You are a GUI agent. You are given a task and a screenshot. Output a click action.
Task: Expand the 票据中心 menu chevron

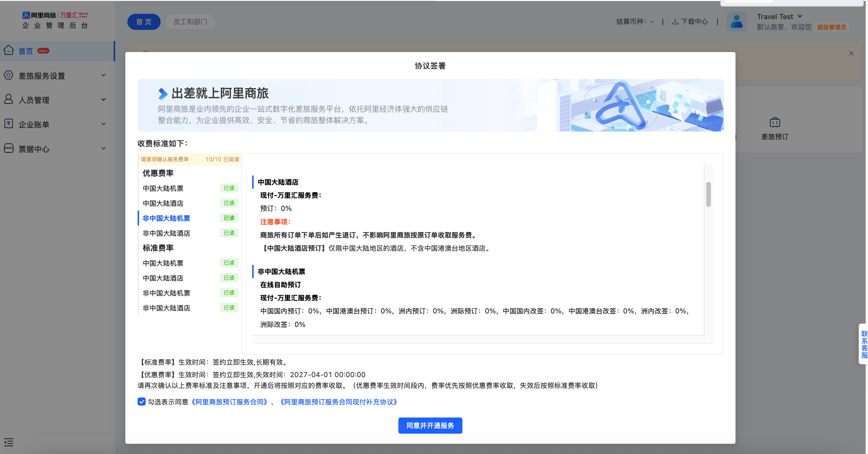(103, 148)
